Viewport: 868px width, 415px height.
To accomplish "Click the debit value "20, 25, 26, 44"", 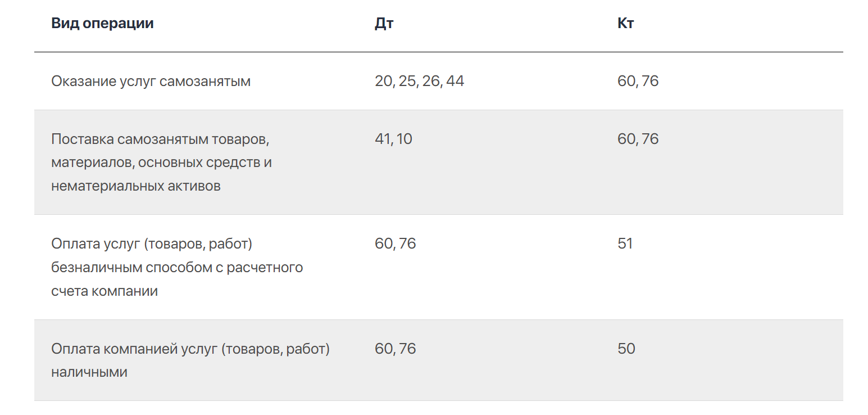I will tap(419, 82).
